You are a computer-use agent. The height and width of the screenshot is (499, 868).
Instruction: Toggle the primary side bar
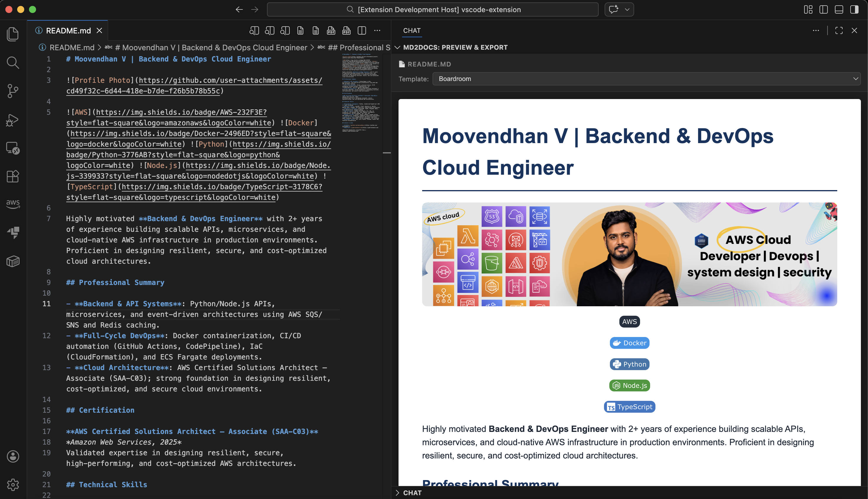[x=824, y=9]
